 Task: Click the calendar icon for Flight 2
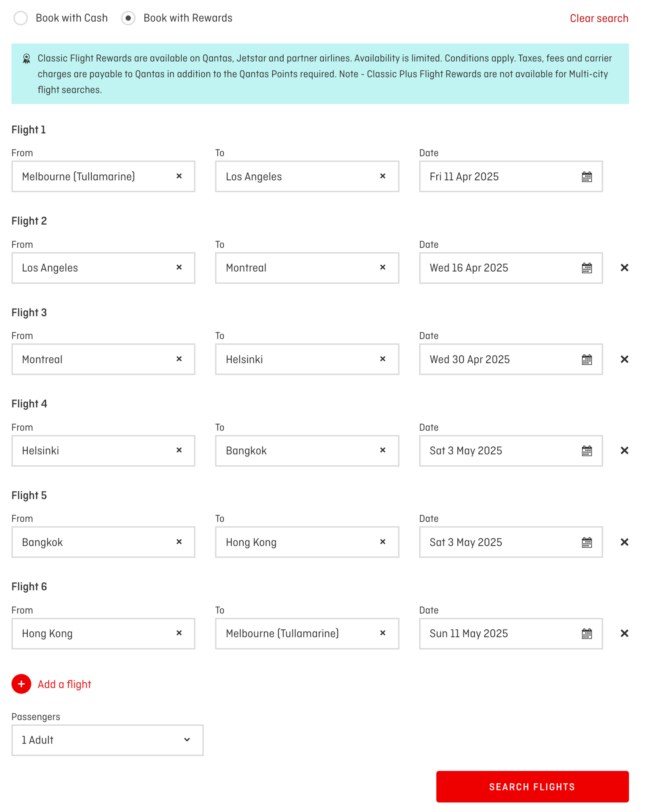(x=587, y=268)
